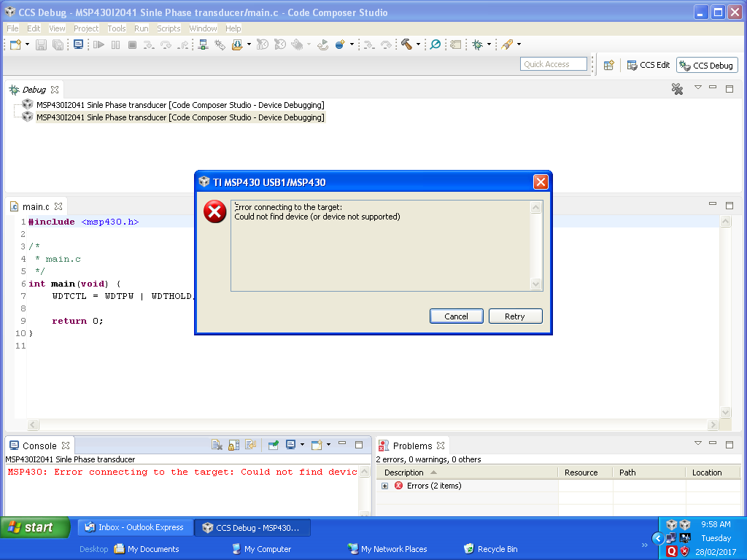Click the plug icon next to Connect Target
This screenshot has height=560, width=747.
tap(220, 44)
